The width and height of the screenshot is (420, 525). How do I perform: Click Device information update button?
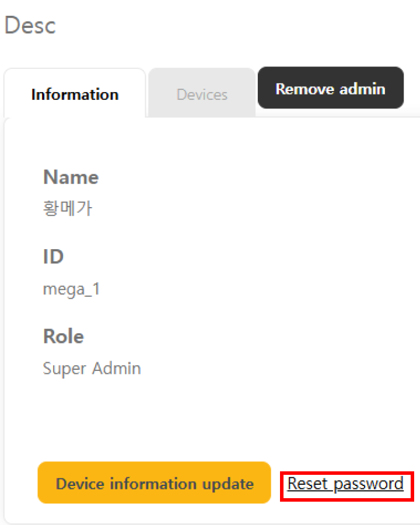(155, 483)
